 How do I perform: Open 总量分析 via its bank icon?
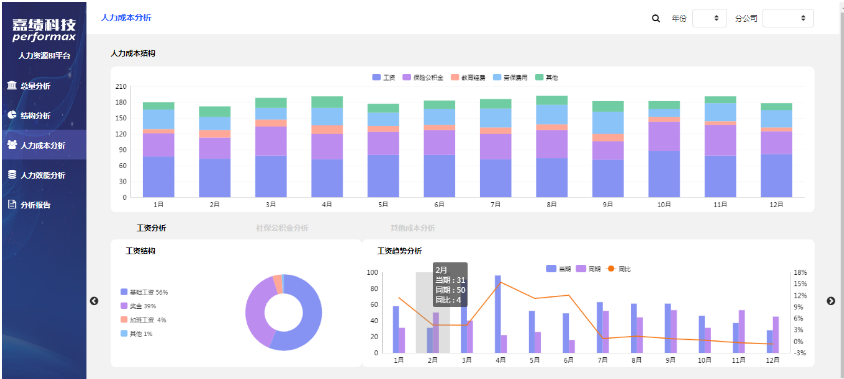12,86
